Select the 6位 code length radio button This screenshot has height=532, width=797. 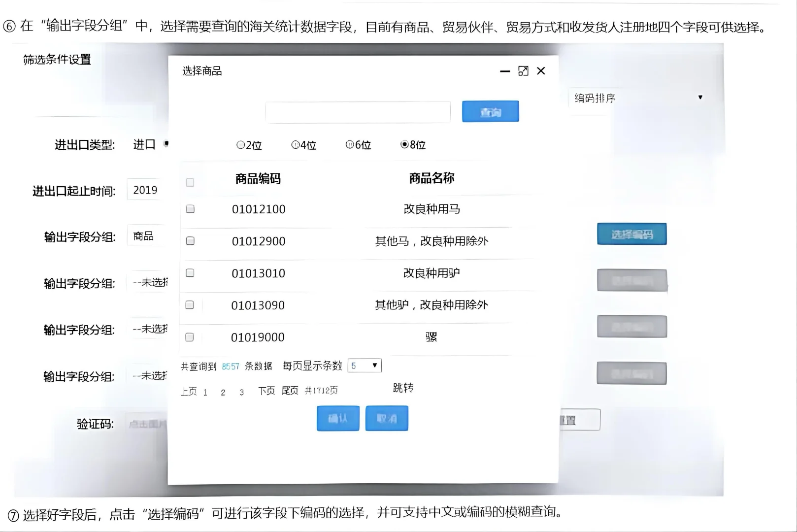[350, 145]
